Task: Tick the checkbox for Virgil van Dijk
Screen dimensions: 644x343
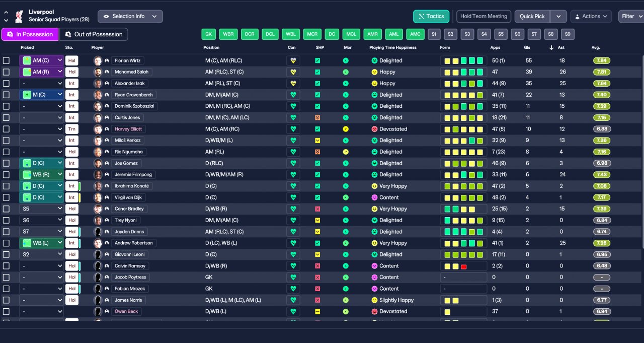Action: tap(6, 197)
